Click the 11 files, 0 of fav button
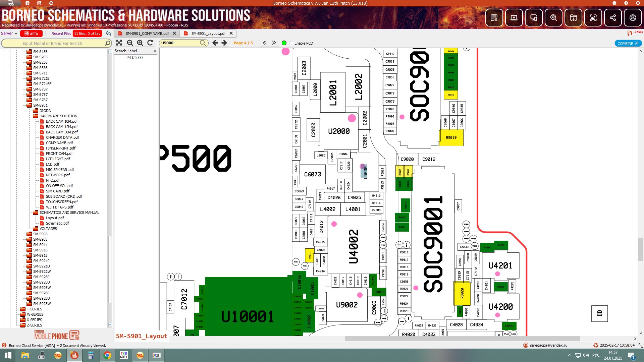 [87, 34]
